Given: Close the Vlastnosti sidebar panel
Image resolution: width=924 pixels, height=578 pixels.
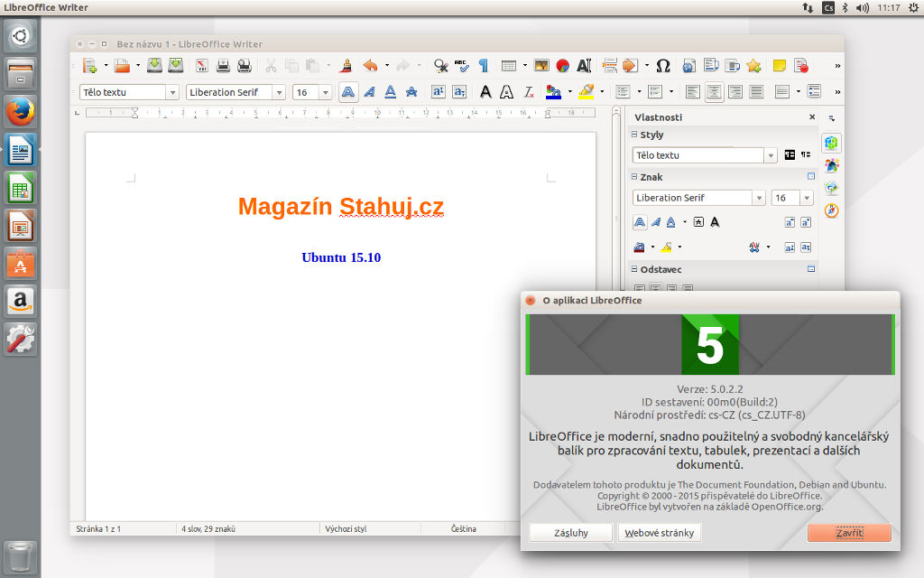Looking at the screenshot, I should (812, 117).
